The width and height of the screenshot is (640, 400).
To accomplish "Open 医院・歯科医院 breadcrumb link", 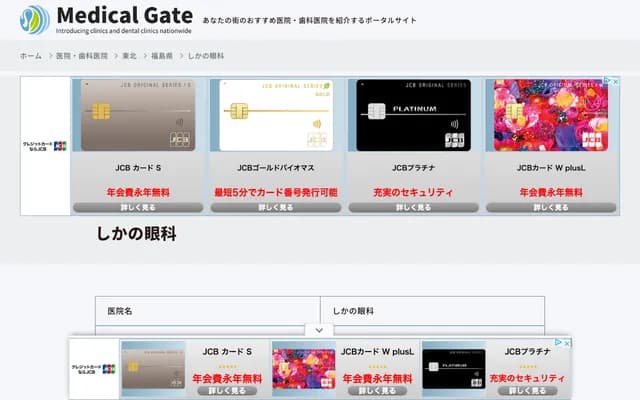I will click(x=82, y=56).
